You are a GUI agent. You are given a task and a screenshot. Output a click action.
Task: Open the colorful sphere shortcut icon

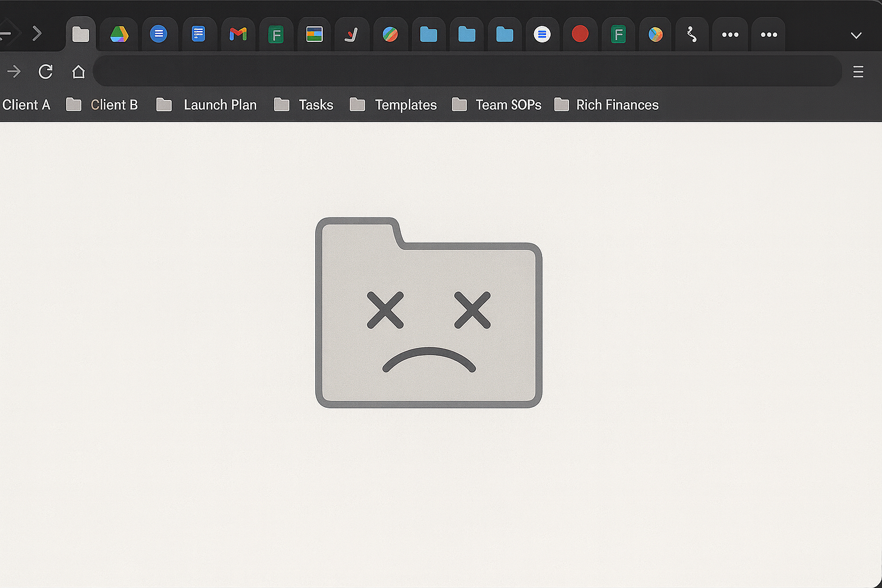coord(390,34)
